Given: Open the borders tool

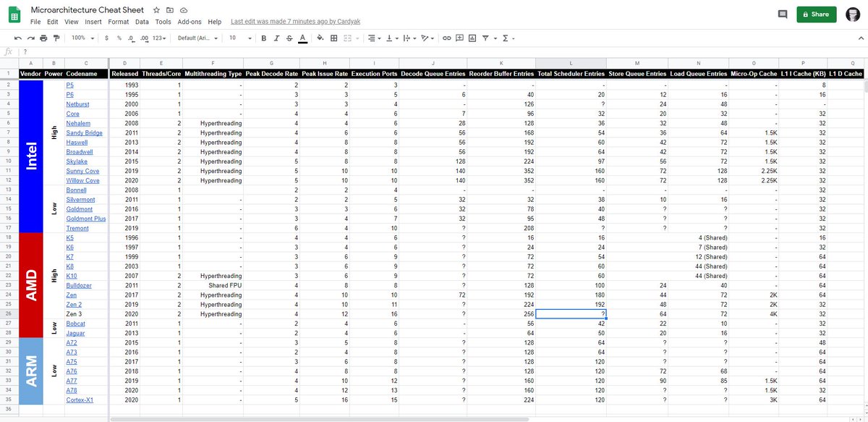Looking at the screenshot, I should pos(333,38).
